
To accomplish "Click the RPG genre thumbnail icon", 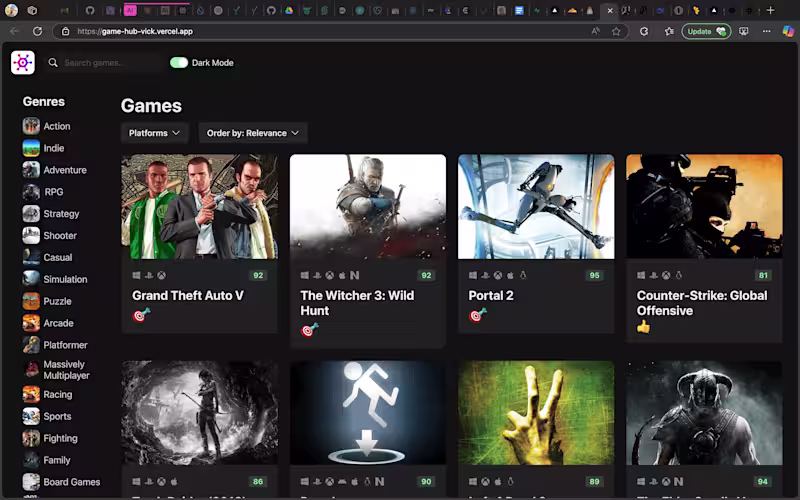I will (x=31, y=192).
